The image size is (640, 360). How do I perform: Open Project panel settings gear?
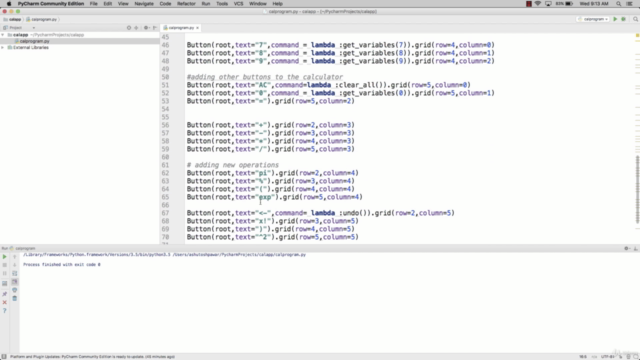point(147,28)
